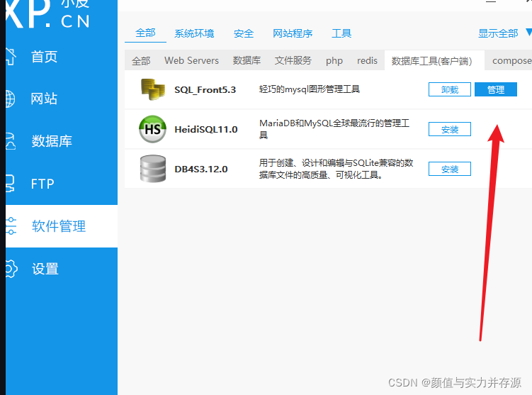Open the 显示全部 dropdown
The height and width of the screenshot is (395, 532).
click(x=504, y=33)
